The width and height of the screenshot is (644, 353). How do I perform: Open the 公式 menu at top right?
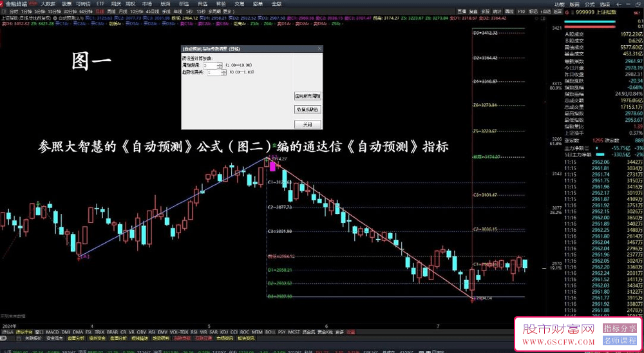tap(590, 4)
